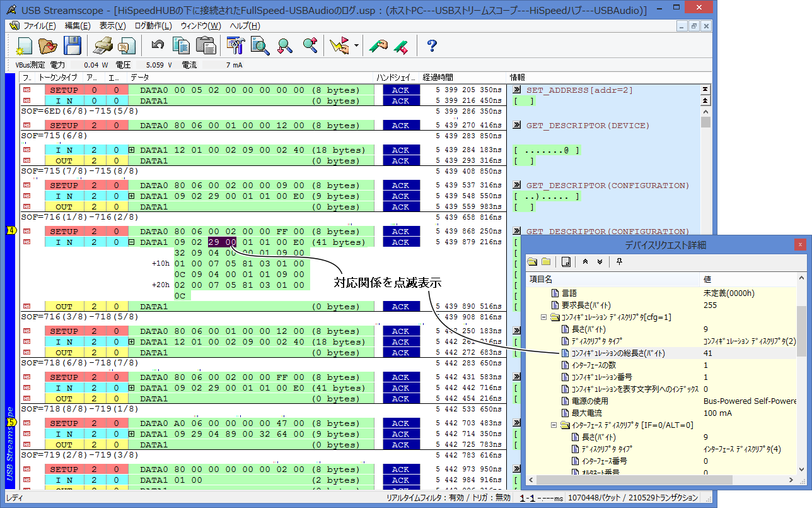
Task: Open the 編集(E) menu
Action: (78, 26)
